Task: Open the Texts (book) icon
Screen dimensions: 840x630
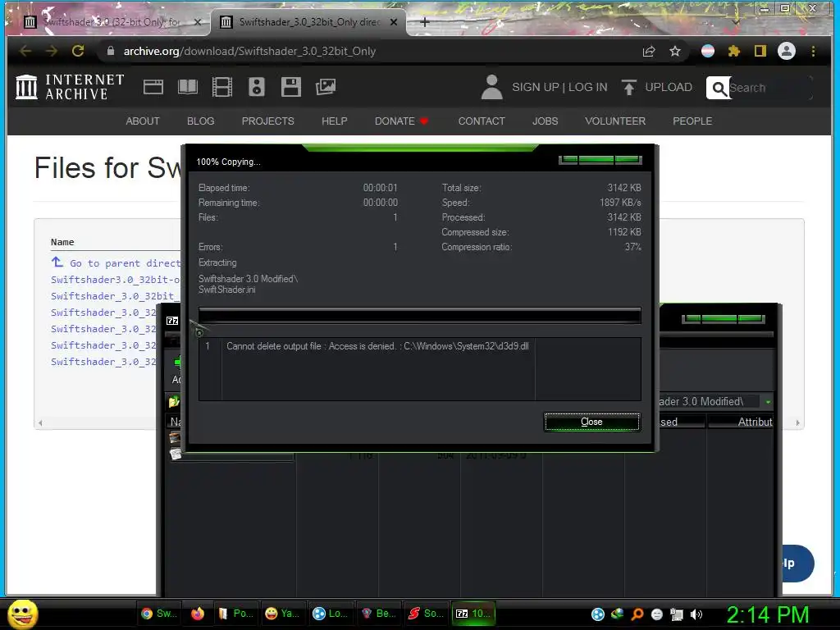Action: [188, 87]
